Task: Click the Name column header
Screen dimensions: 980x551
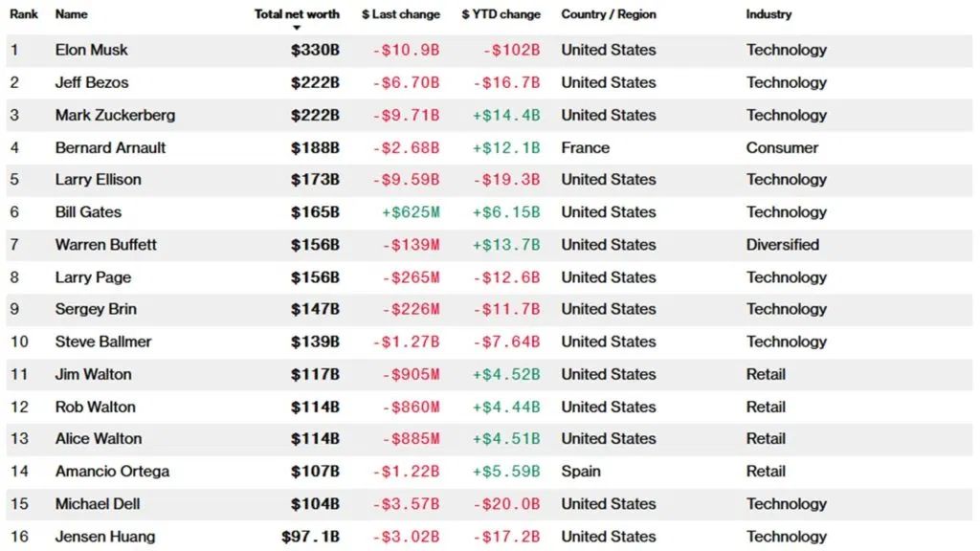Action: click(71, 14)
